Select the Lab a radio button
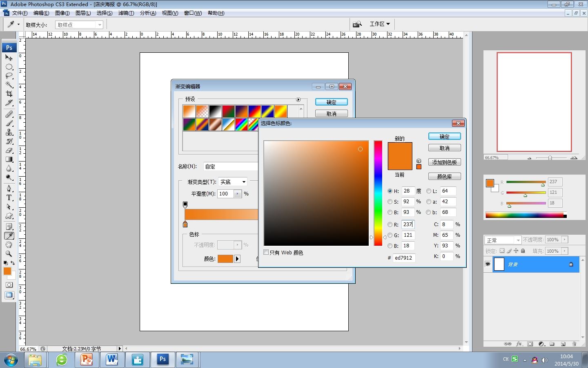 point(428,202)
